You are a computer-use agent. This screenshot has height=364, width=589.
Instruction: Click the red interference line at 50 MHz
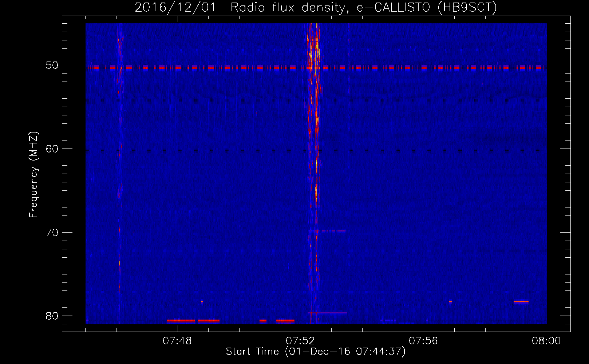(x=316, y=67)
